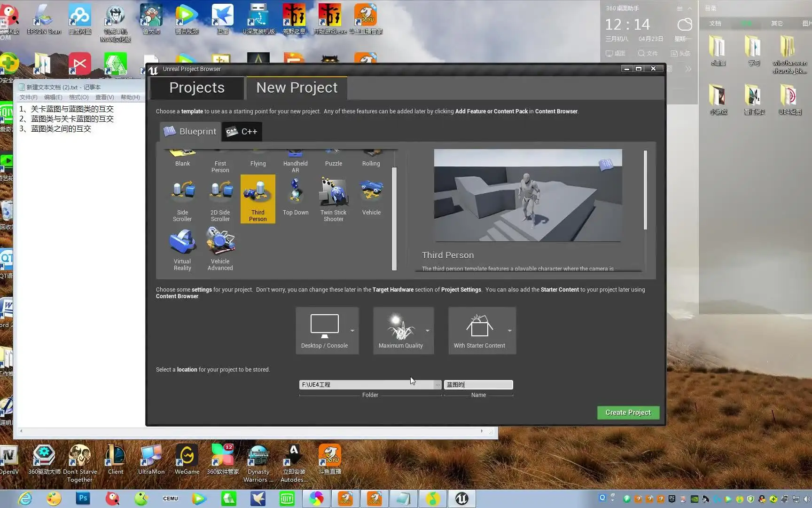Click the project Name input field
Image resolution: width=812 pixels, height=508 pixels.
(478, 385)
